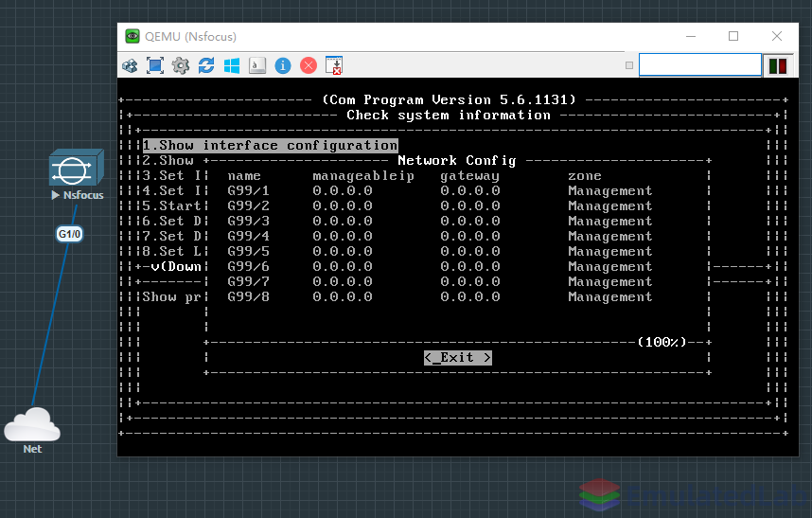Click the (100%) scroll percentage indicator
Viewport: 812px width, 518px height.
pos(662,342)
